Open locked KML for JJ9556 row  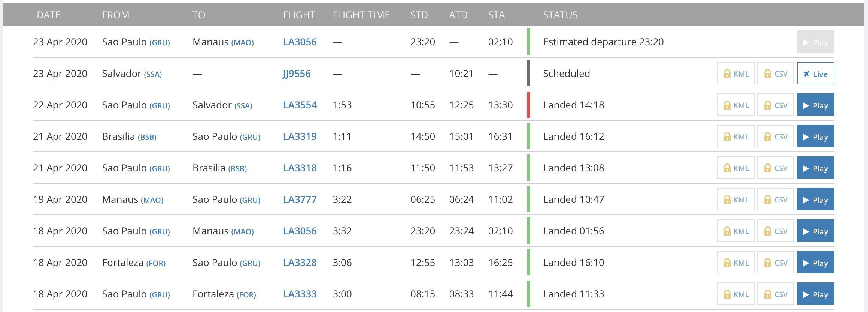[x=735, y=73]
